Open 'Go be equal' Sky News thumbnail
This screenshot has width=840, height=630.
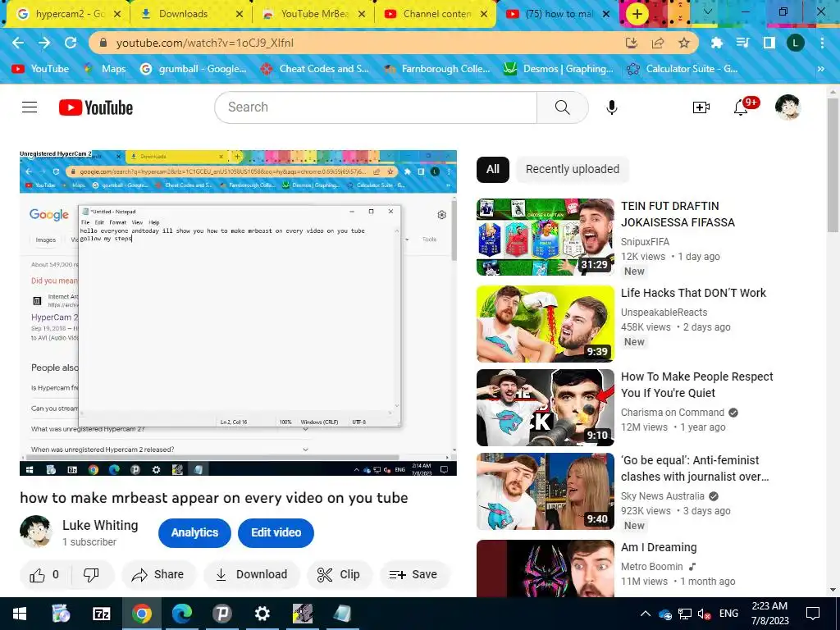(546, 491)
